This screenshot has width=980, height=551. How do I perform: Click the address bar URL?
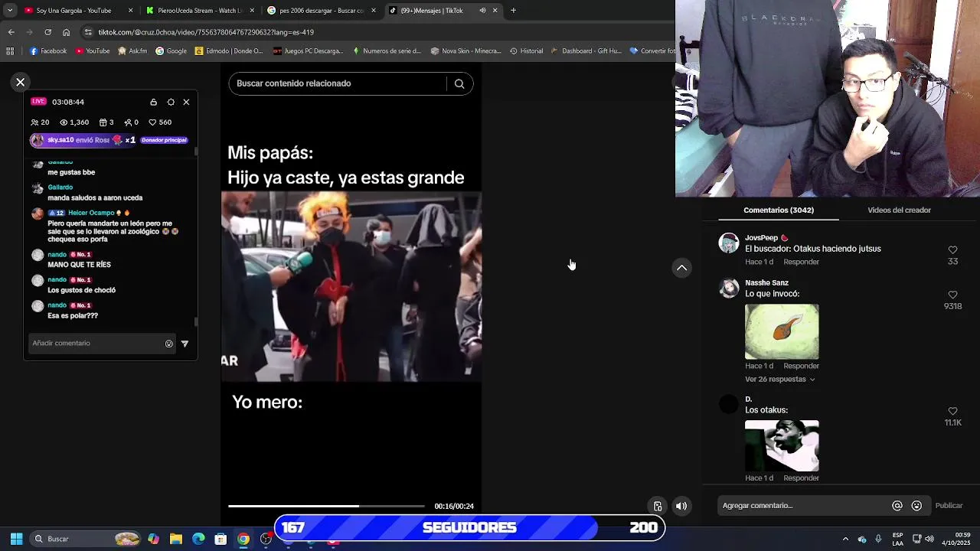click(x=206, y=32)
